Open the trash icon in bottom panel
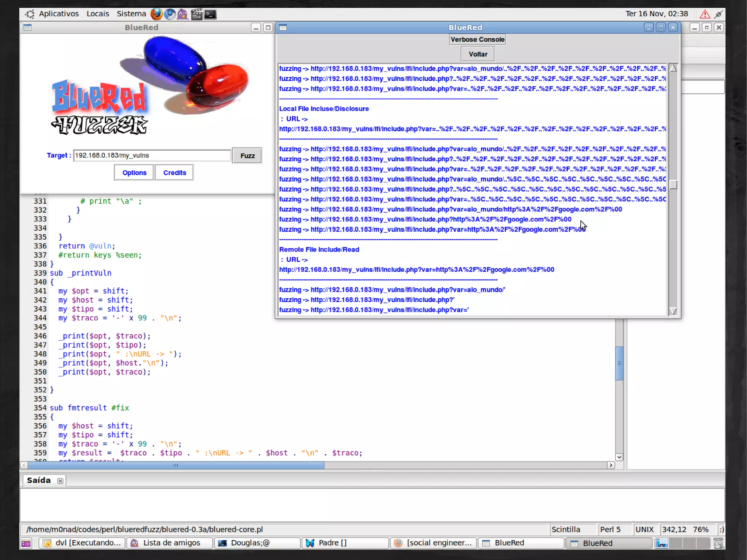This screenshot has height=560, width=747. pos(718,543)
